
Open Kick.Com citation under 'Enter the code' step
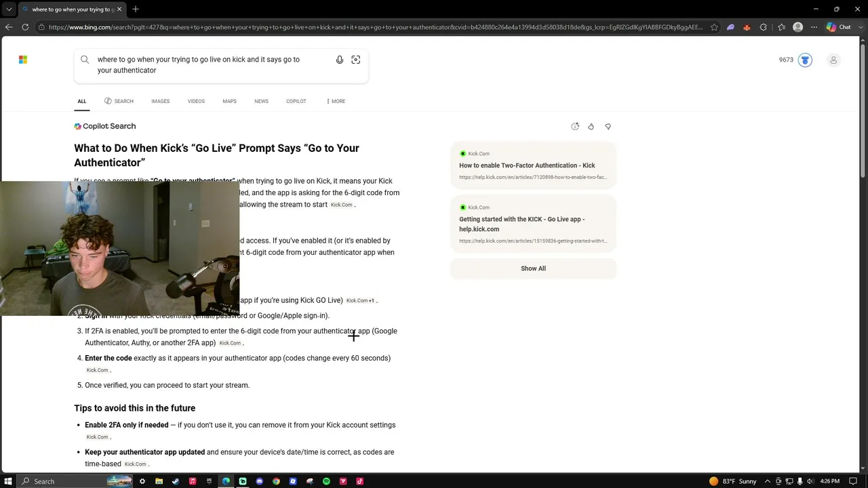point(97,371)
